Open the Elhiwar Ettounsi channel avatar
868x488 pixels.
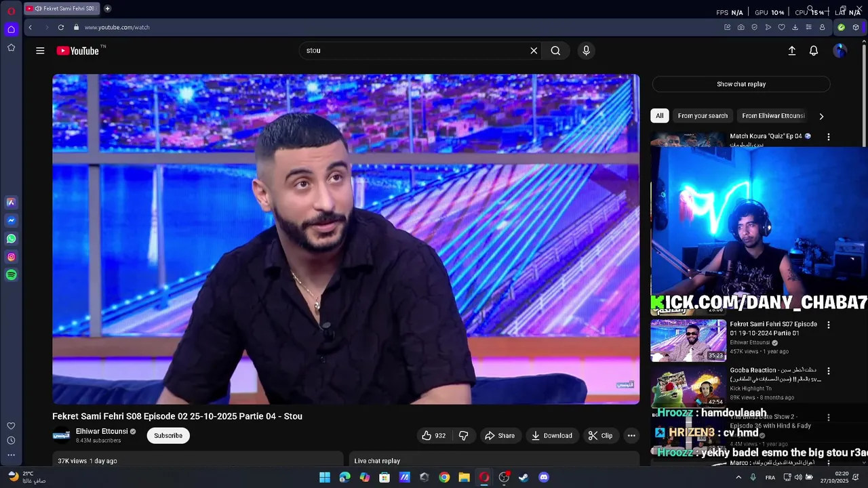(x=61, y=436)
